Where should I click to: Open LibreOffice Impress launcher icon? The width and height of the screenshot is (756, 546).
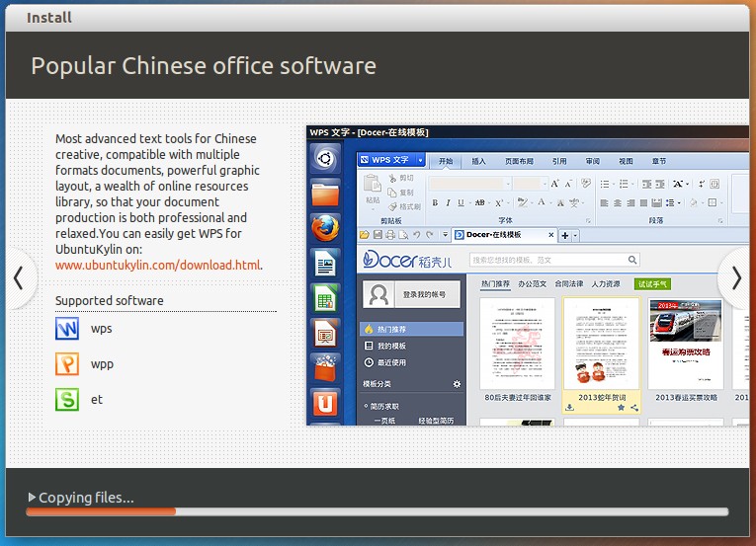(x=325, y=334)
